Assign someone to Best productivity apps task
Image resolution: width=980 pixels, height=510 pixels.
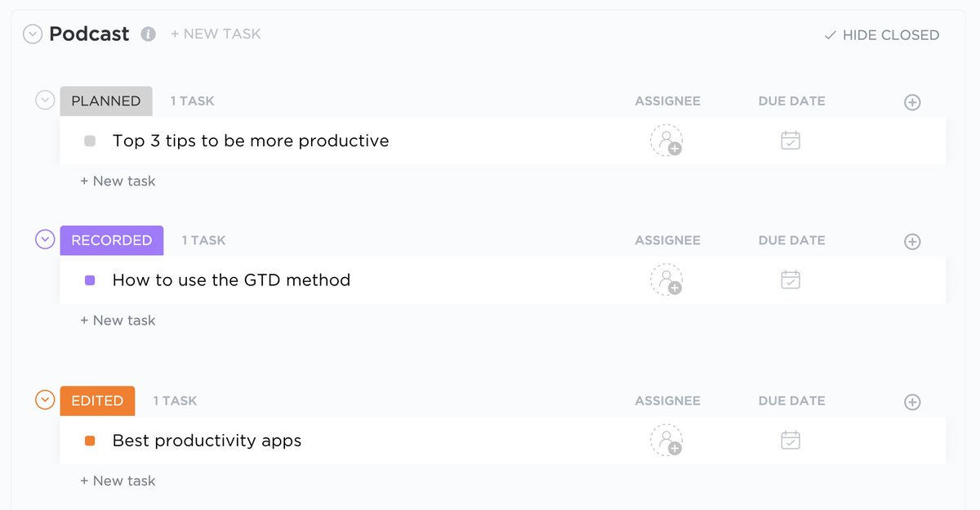666,440
